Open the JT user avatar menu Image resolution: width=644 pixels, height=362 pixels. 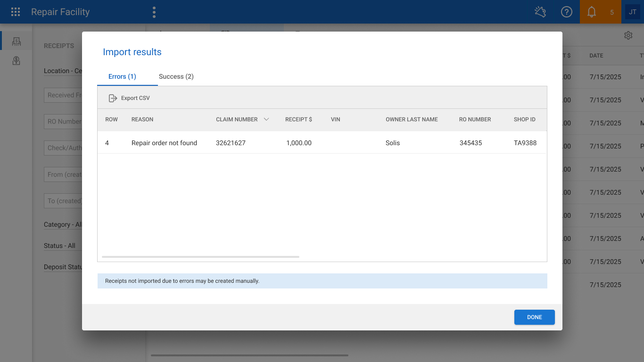pyautogui.click(x=632, y=12)
